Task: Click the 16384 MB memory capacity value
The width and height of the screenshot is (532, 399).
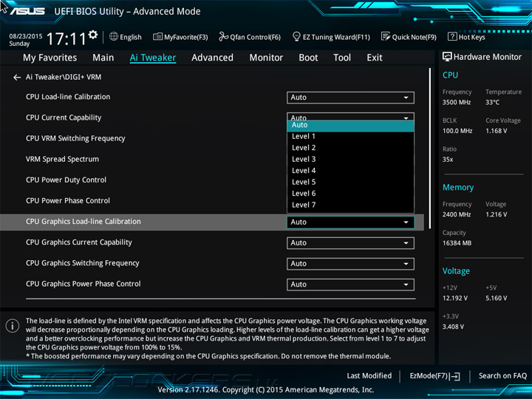Action: (457, 243)
